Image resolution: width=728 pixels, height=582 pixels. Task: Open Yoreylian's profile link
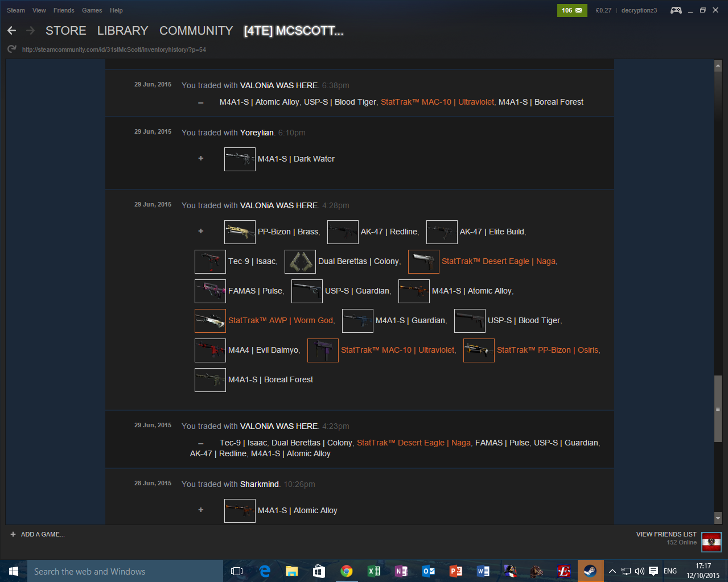257,133
